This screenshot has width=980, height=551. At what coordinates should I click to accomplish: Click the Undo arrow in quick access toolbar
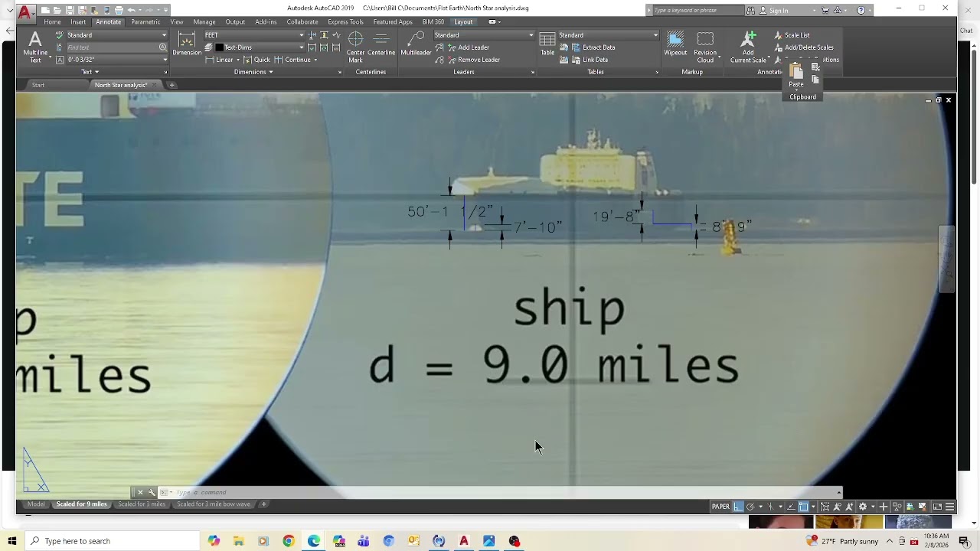click(132, 10)
